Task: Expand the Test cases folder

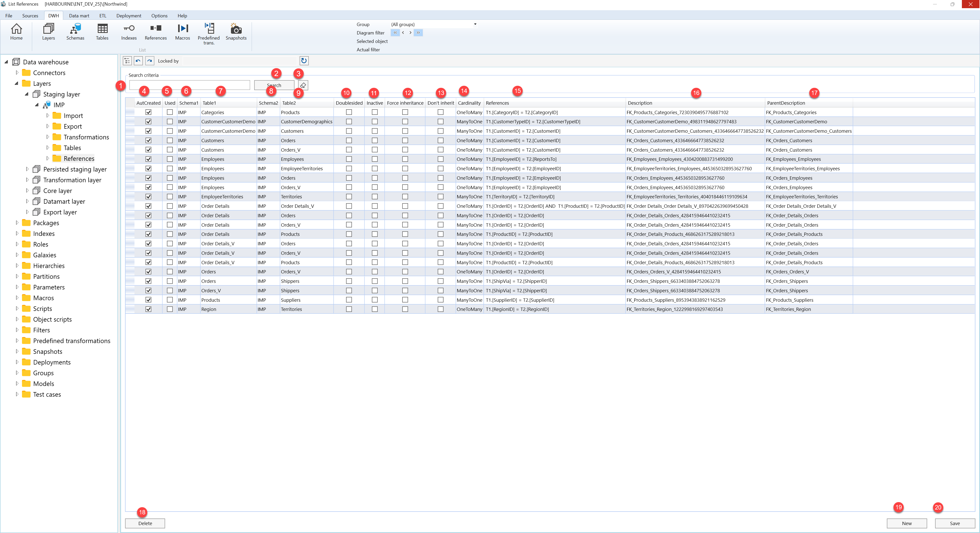Action: 17,395
